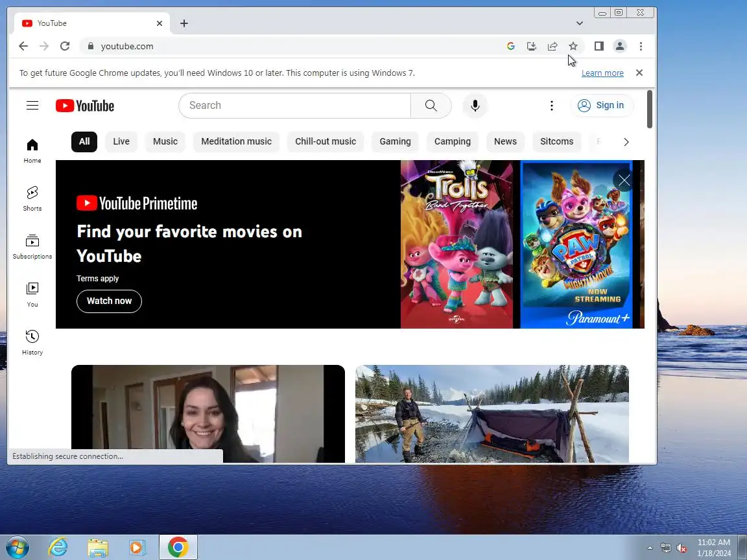Viewport: 747px width, 560px height.
Task: Start voice search with the microphone icon
Action: pos(475,105)
